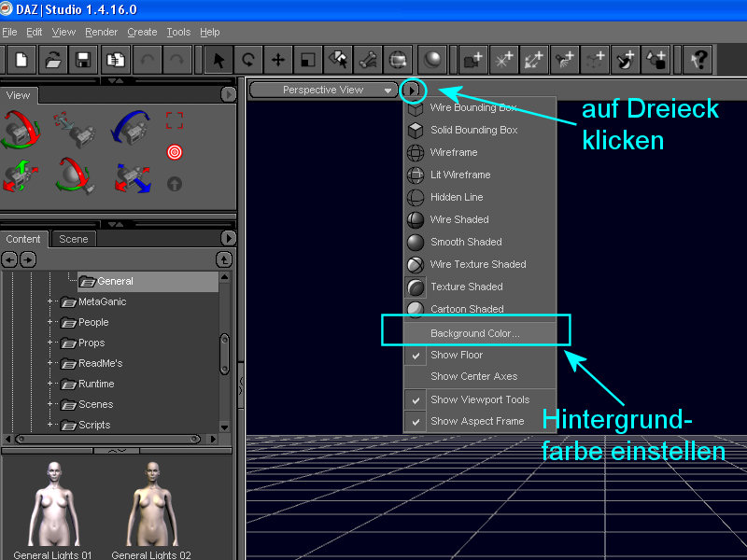The image size is (747, 560).
Task: Open the Edit menu
Action: pyautogui.click(x=34, y=33)
